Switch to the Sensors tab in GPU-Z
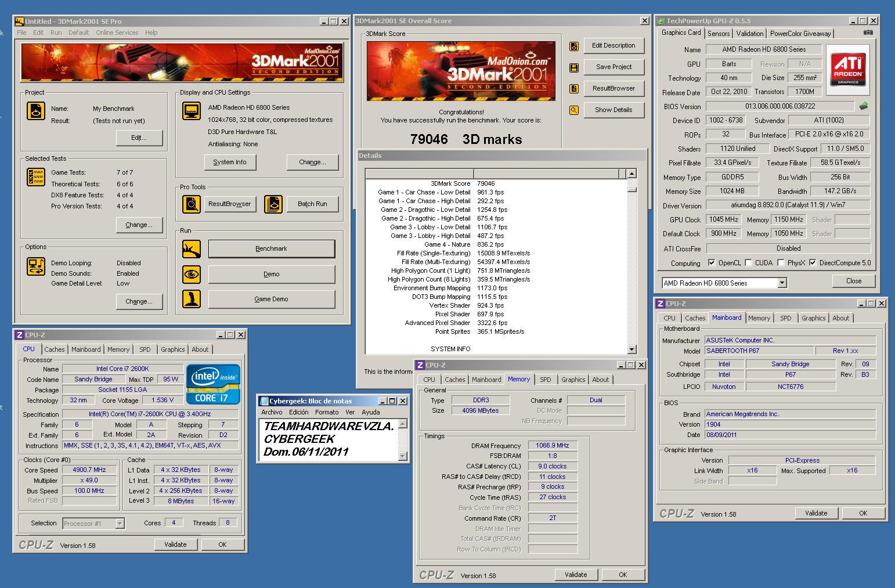 (719, 34)
